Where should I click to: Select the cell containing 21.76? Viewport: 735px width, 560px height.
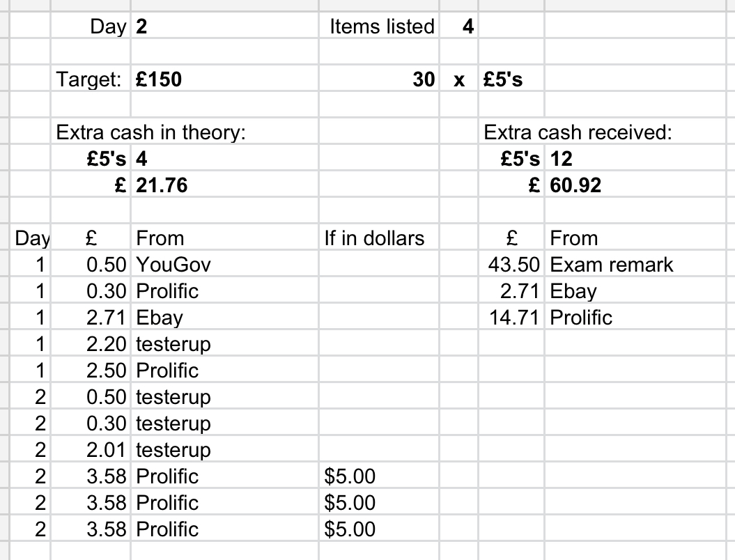pyautogui.click(x=162, y=185)
